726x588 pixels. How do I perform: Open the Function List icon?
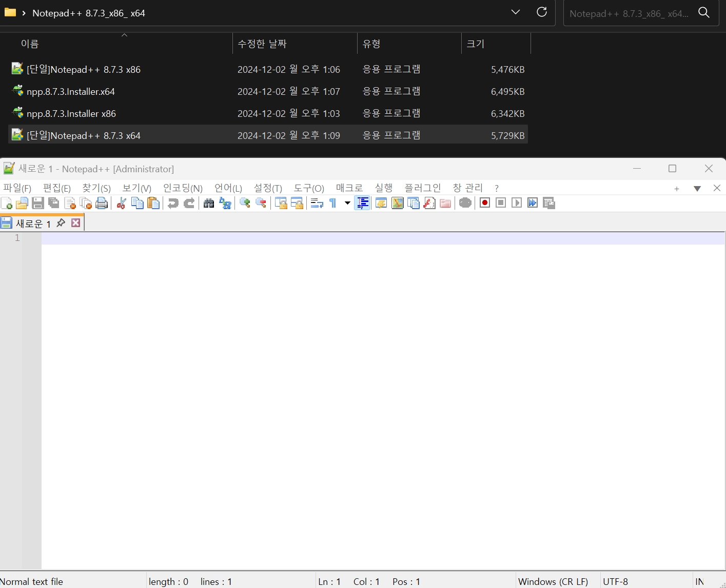[429, 203]
